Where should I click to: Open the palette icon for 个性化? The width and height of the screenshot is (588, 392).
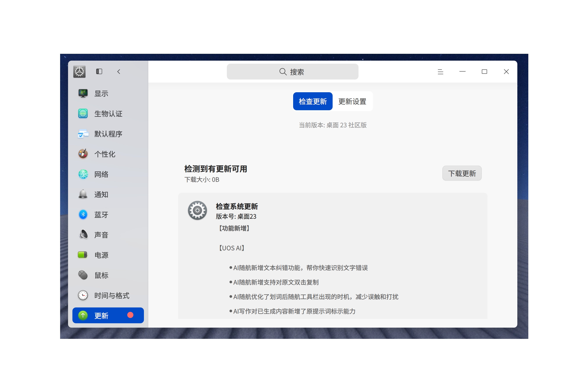83,154
